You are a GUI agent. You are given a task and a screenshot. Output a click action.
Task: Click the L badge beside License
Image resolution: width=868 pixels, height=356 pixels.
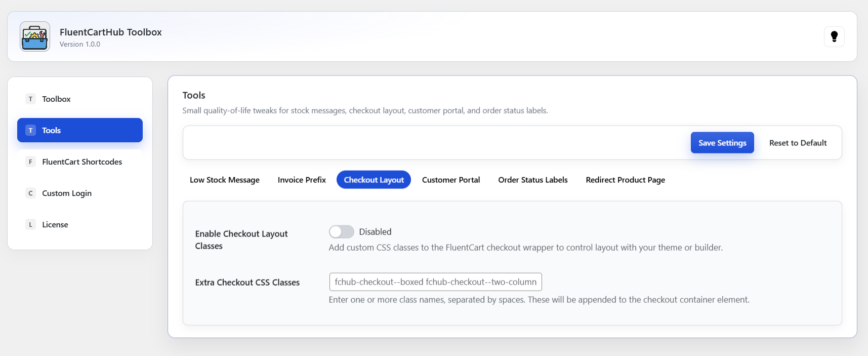(30, 225)
